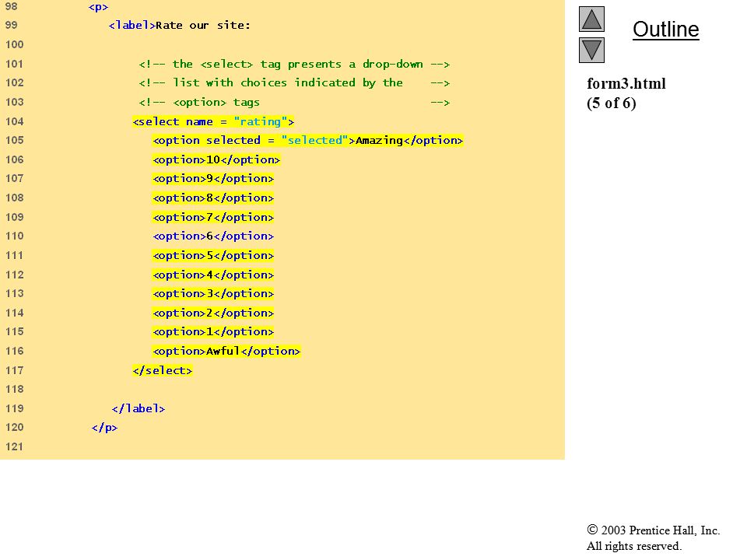Screen dimensions: 747x560
Task: Click the comment mentioning <option> tags
Action: click(294, 103)
